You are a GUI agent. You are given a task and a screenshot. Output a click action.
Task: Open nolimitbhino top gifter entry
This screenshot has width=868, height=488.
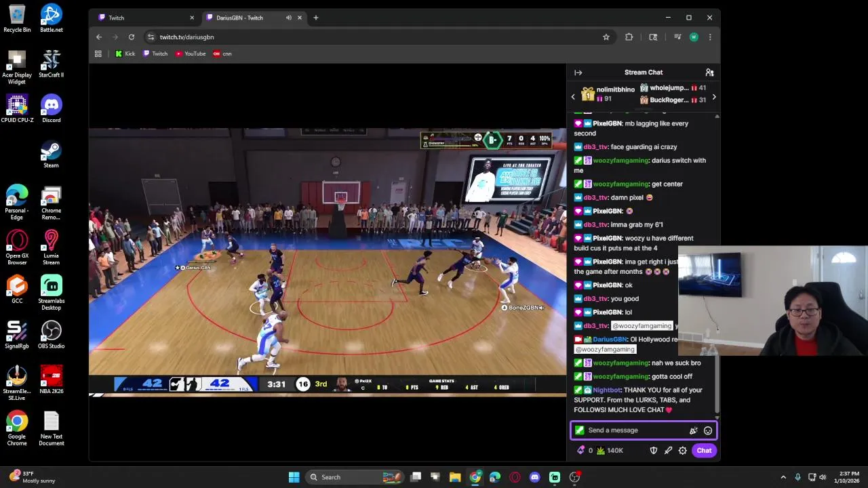tap(608, 94)
